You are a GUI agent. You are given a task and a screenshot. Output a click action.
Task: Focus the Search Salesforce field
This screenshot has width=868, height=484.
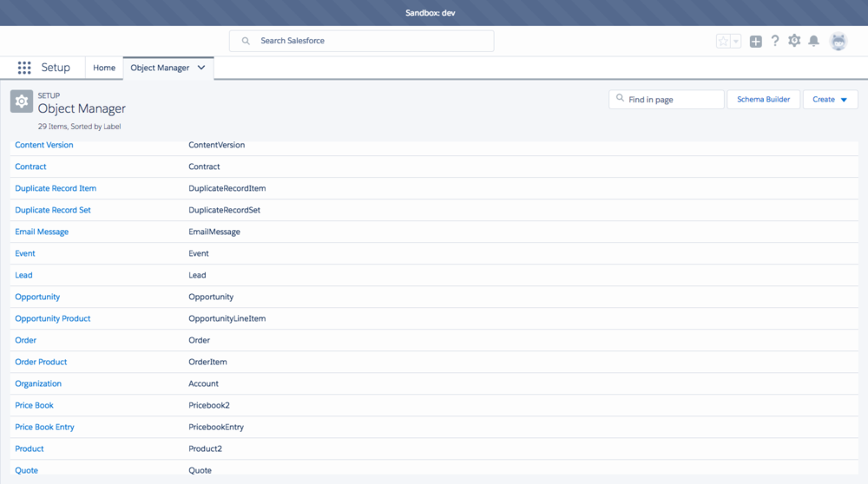pos(361,41)
